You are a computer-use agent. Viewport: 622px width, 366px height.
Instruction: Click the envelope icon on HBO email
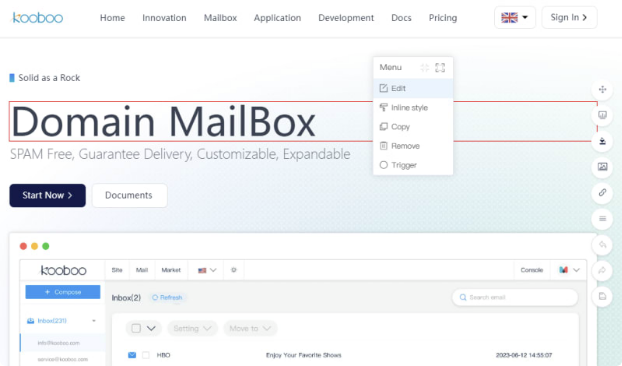[132, 355]
